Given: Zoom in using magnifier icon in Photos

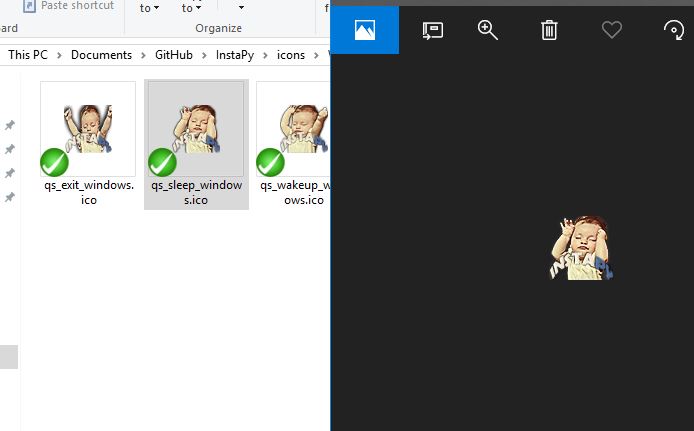Looking at the screenshot, I should click(487, 30).
